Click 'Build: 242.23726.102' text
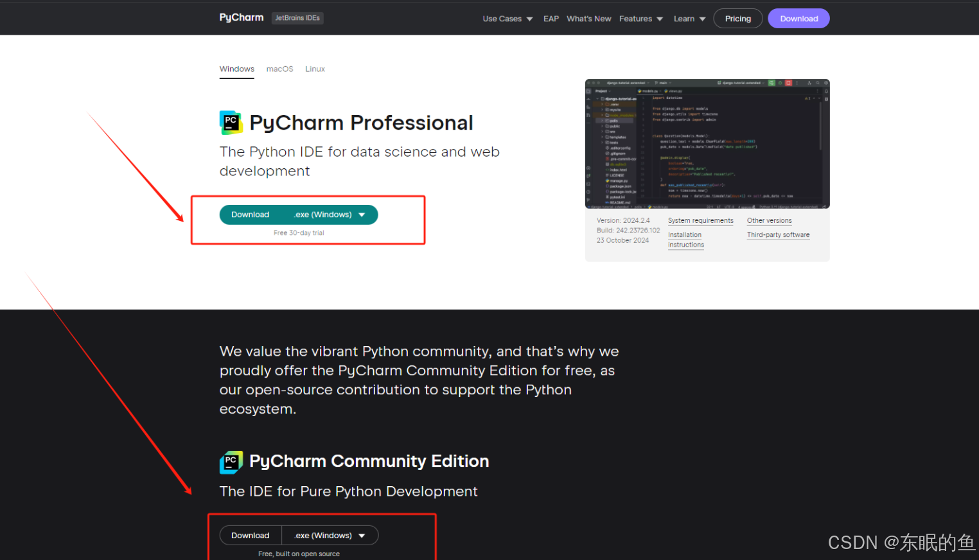 point(628,231)
